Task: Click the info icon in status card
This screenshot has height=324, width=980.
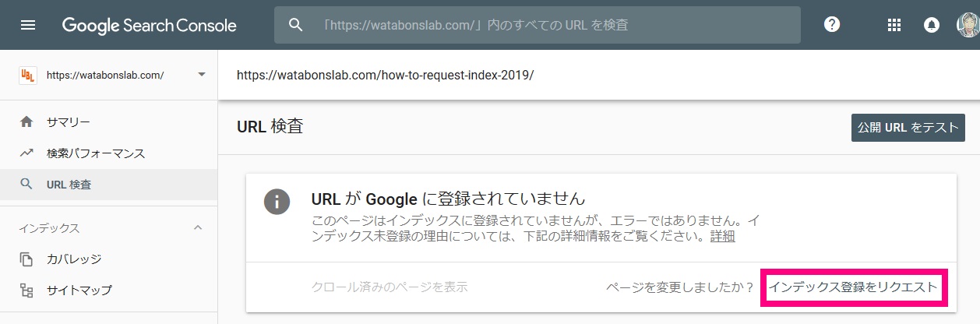Action: coord(277,201)
